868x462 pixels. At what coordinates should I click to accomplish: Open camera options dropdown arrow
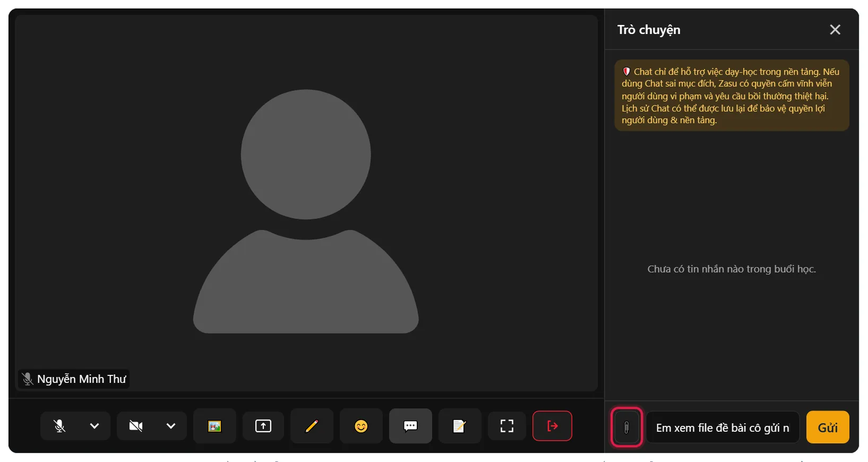click(171, 426)
